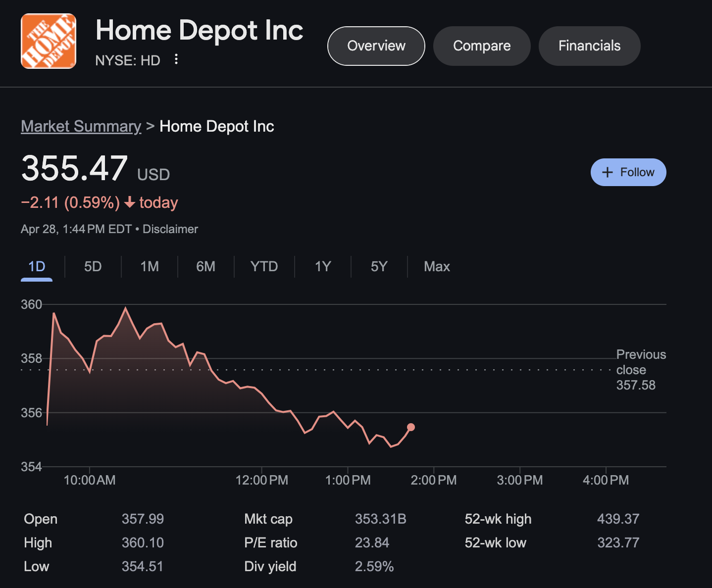This screenshot has width=712, height=588.
Task: Click the current price dot on chart
Action: pos(411,427)
